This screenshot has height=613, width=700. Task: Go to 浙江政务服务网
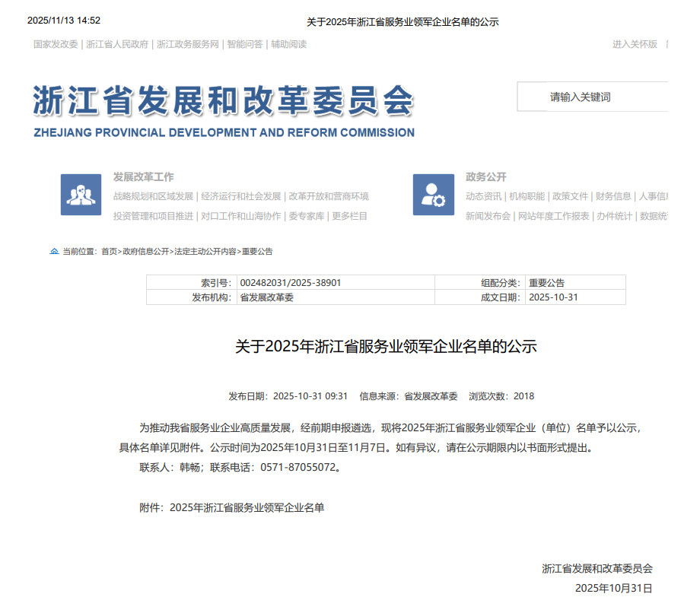pyautogui.click(x=187, y=44)
